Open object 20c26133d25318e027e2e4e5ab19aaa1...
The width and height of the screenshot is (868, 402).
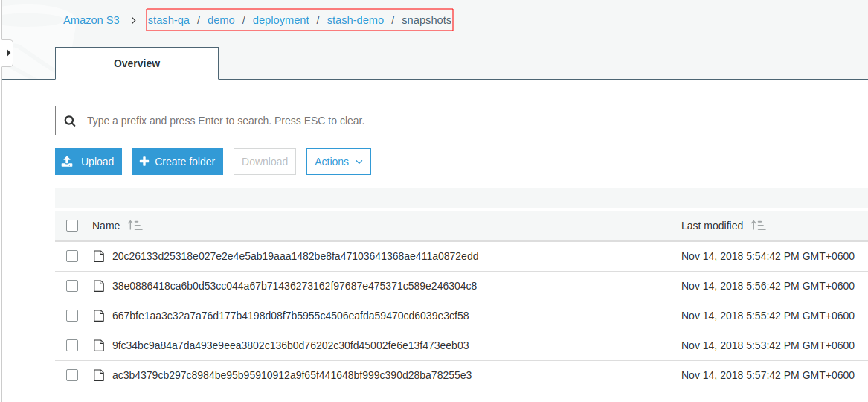295,256
